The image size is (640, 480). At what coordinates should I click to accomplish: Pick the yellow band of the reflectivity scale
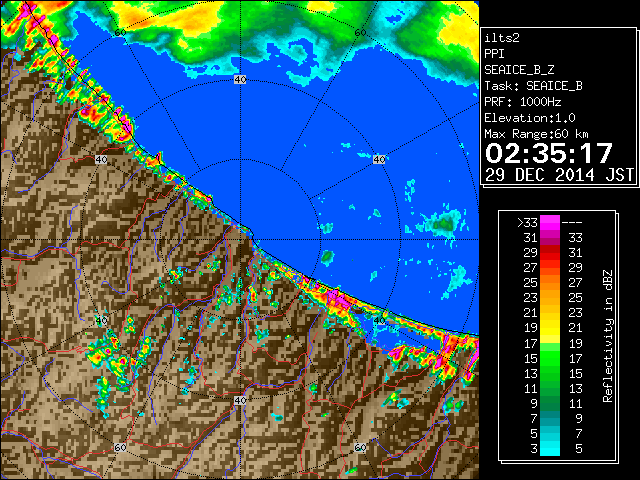(550, 327)
